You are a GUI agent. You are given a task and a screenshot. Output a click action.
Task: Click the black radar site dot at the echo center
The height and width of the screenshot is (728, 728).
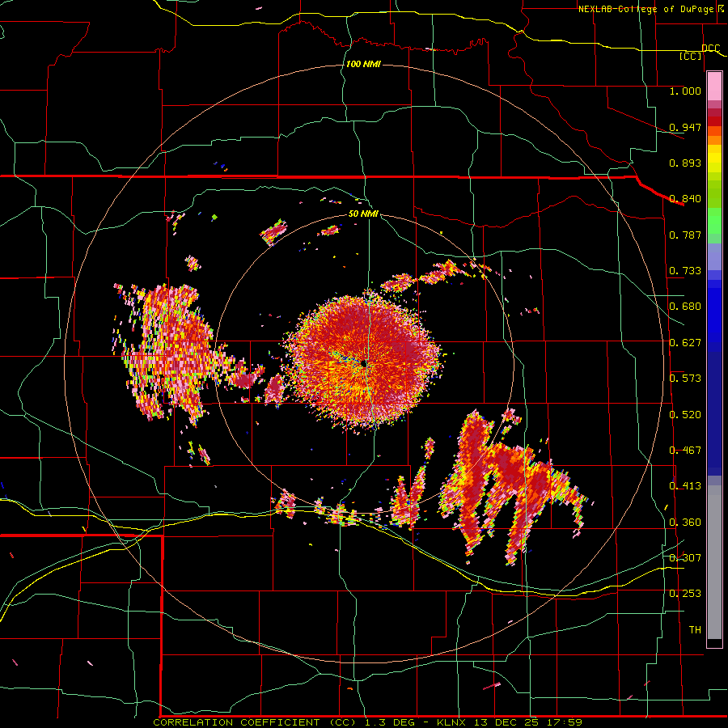(363, 363)
